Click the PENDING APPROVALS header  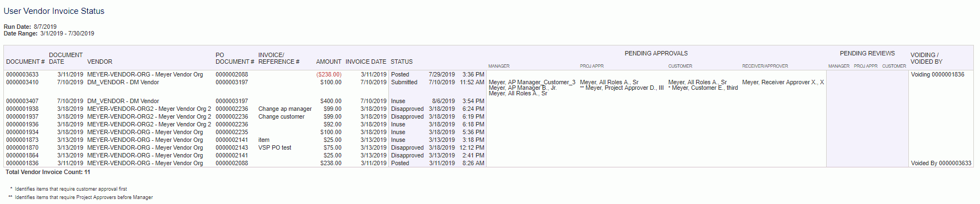tap(656, 53)
